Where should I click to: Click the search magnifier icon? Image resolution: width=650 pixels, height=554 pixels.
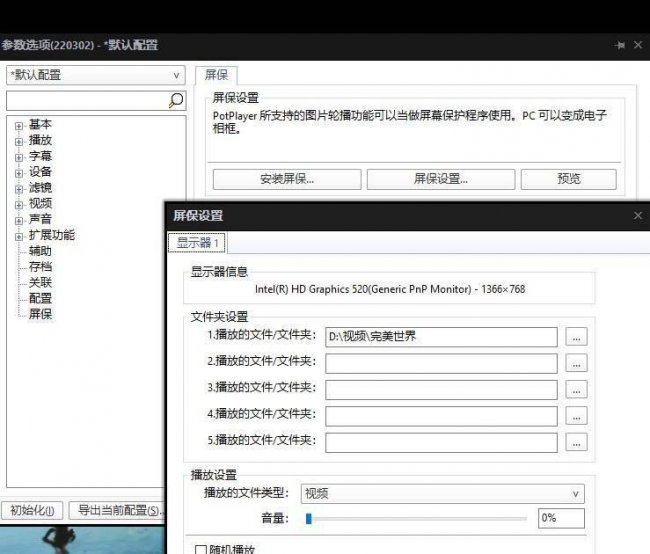[176, 100]
